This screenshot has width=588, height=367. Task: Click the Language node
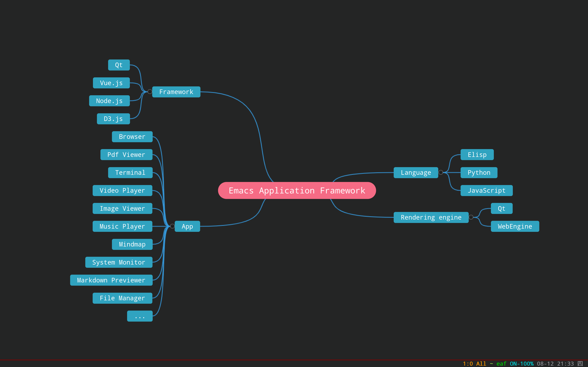point(415,173)
